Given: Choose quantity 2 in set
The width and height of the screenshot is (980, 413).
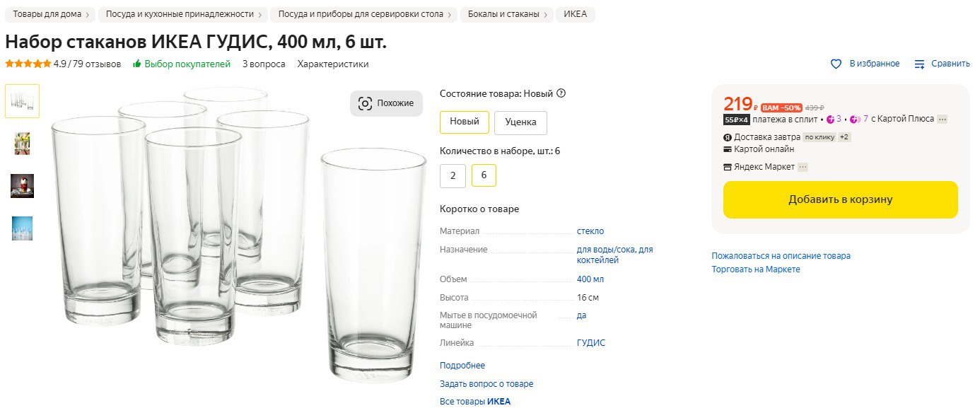Looking at the screenshot, I should click(x=453, y=175).
